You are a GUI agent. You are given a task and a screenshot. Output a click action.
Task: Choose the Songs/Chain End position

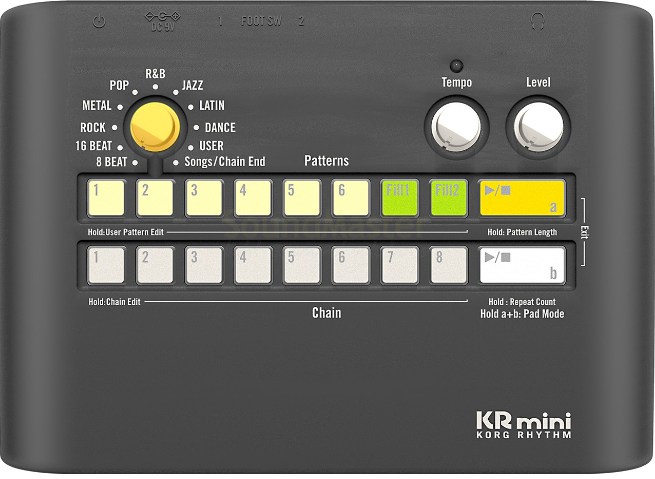[x=225, y=162]
